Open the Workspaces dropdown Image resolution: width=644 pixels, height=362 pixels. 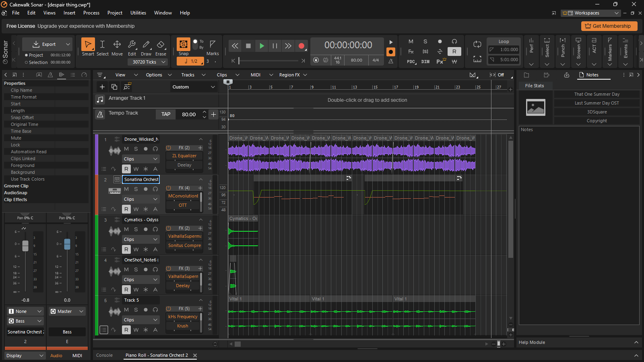[591, 13]
